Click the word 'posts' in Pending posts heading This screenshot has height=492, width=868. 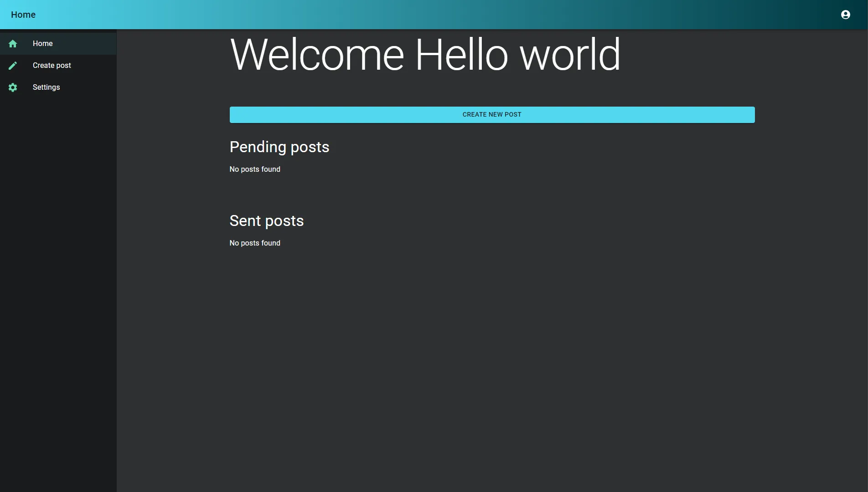tap(310, 147)
